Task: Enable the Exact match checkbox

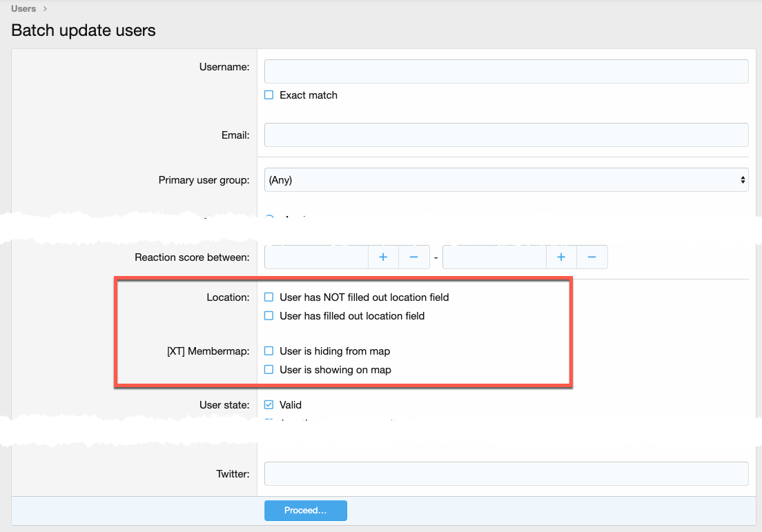Action: (269, 95)
